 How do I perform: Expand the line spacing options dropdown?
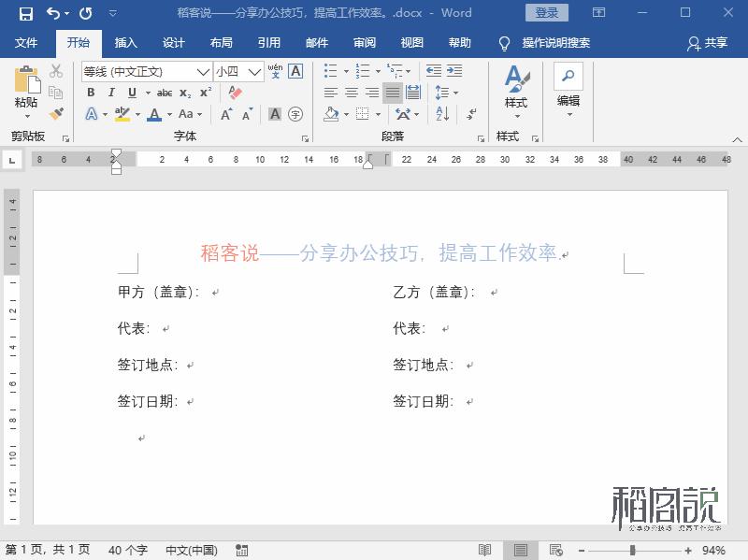coord(454,91)
